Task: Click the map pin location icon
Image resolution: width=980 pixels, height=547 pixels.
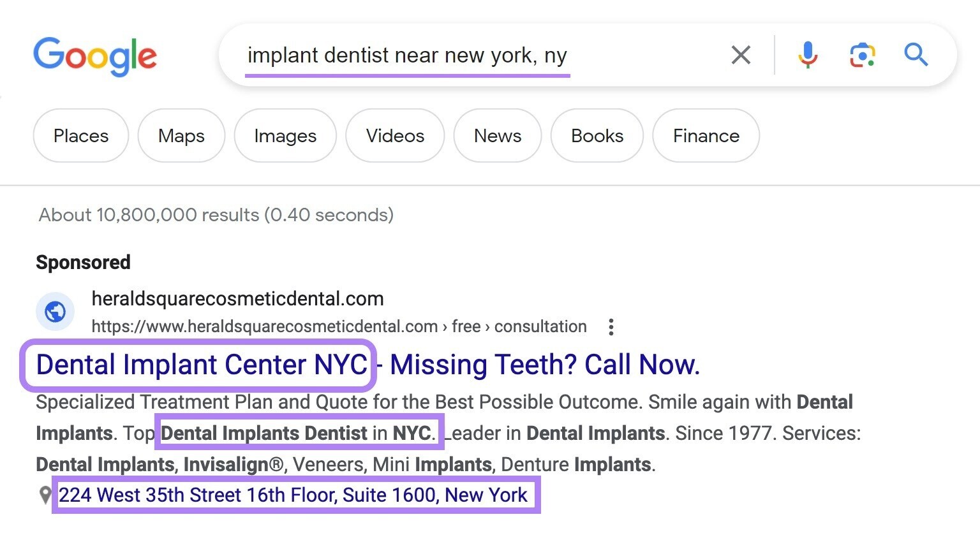Action: [x=45, y=495]
